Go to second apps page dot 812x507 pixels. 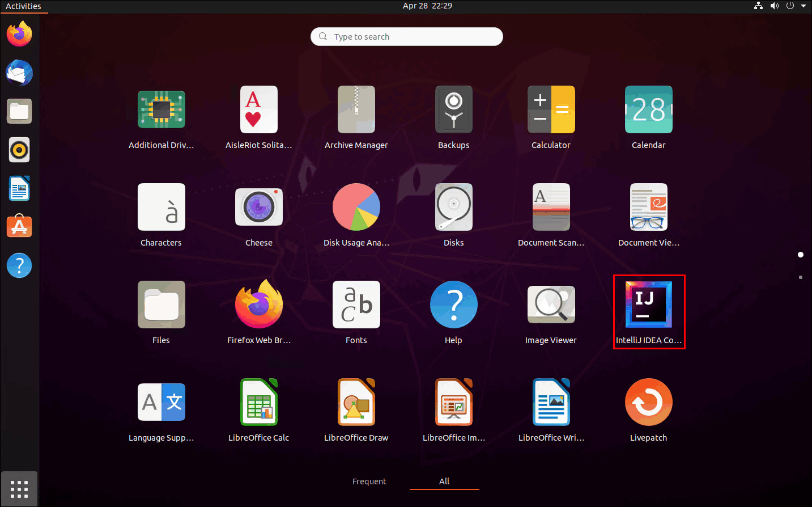coord(801,277)
